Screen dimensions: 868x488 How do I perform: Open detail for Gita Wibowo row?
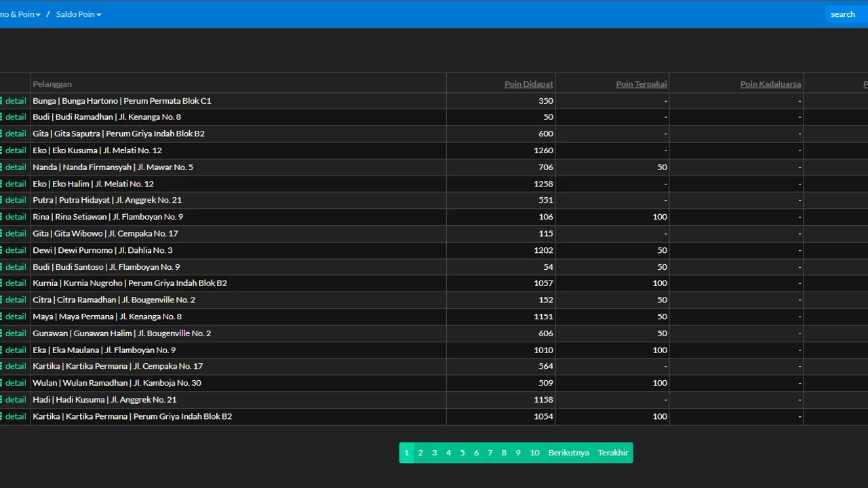tap(14, 233)
